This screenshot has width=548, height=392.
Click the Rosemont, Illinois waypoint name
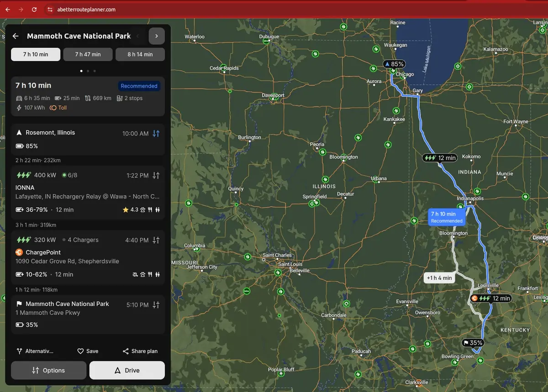50,132
